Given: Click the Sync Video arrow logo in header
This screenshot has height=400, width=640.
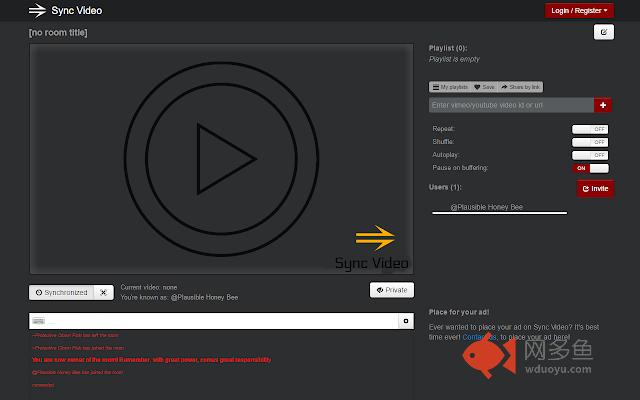Looking at the screenshot, I should pyautogui.click(x=36, y=11).
